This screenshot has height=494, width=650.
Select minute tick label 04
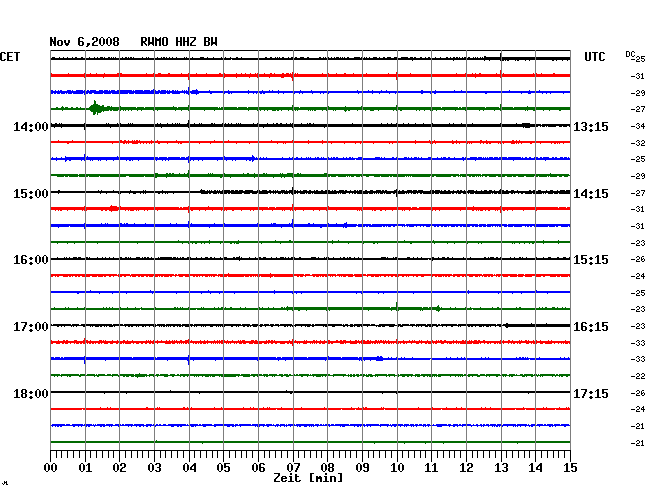pos(189,468)
